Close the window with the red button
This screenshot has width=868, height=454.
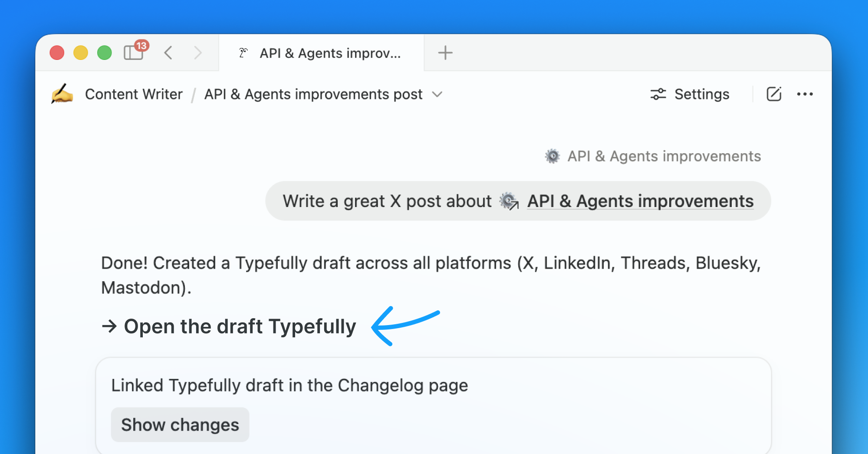point(57,53)
